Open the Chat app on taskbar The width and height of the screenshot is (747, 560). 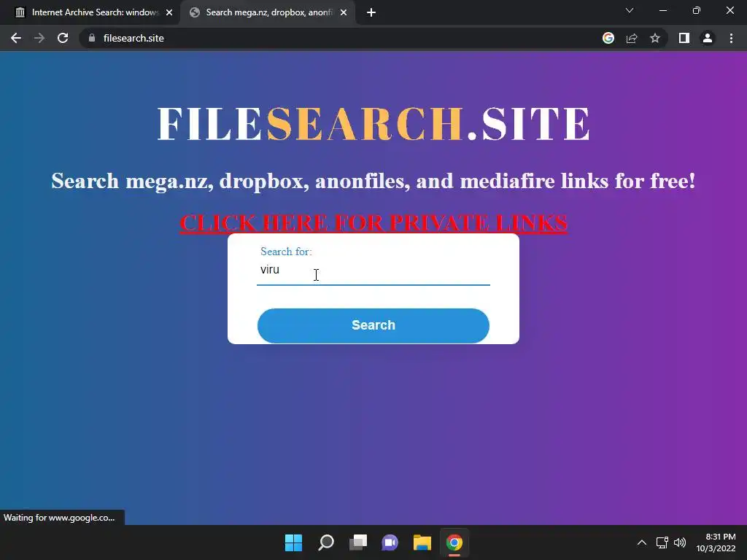coord(390,542)
